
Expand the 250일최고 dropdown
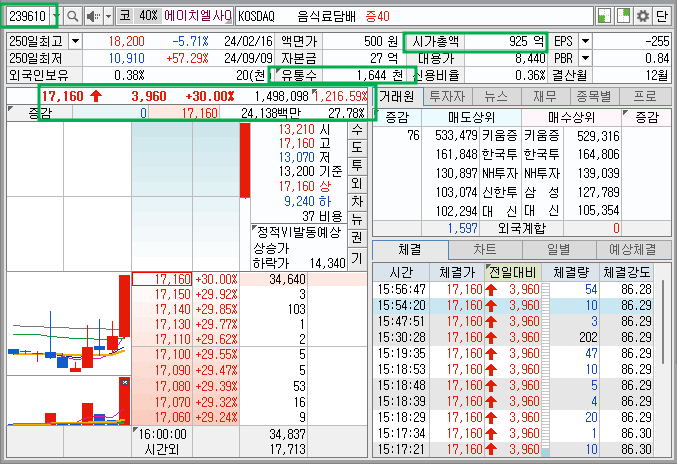(x=76, y=41)
